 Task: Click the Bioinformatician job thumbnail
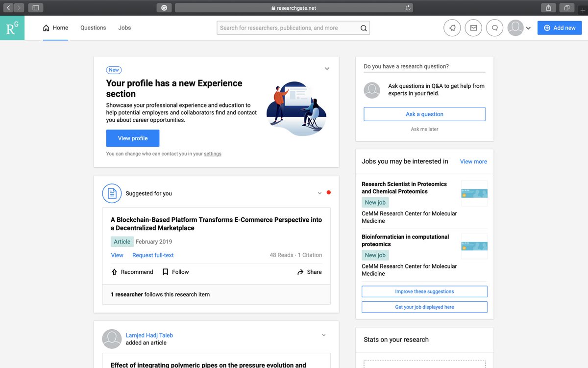point(474,246)
